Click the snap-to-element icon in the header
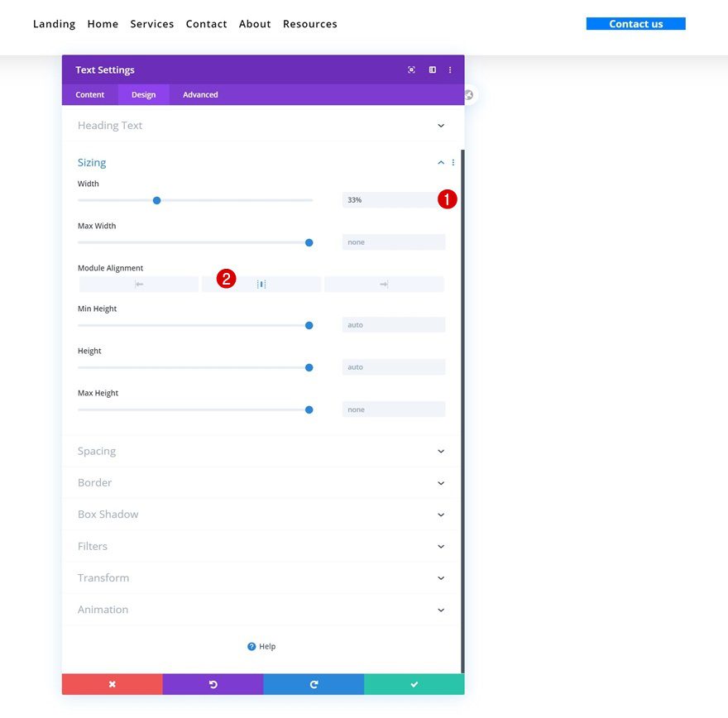The height and width of the screenshot is (718, 728). click(411, 69)
